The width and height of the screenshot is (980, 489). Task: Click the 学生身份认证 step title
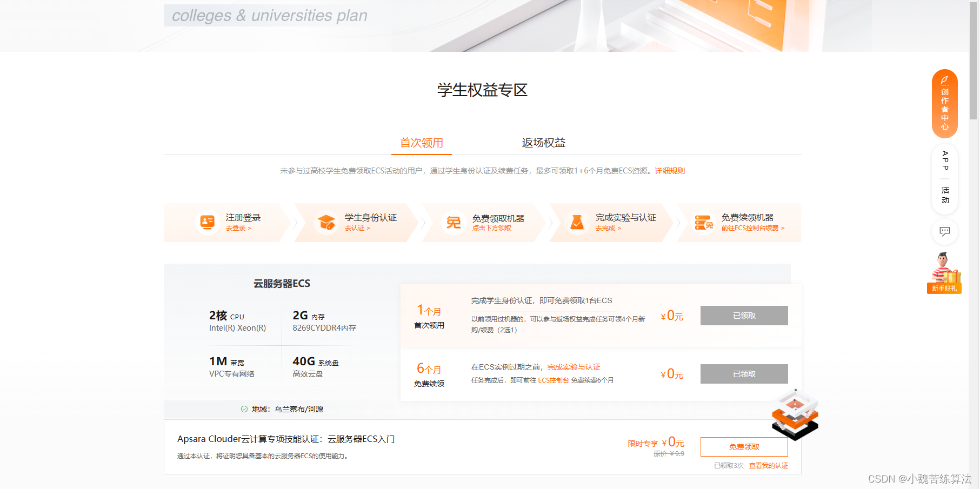pos(371,217)
